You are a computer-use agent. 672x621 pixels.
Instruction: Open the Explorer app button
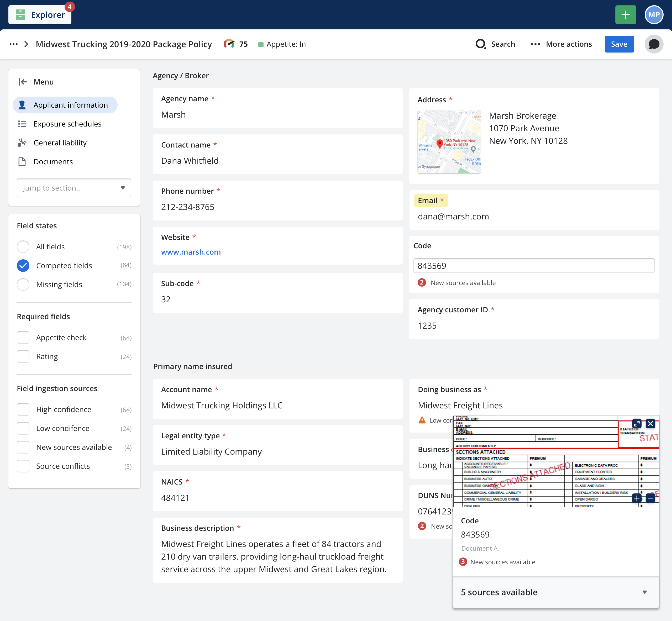[x=40, y=15]
